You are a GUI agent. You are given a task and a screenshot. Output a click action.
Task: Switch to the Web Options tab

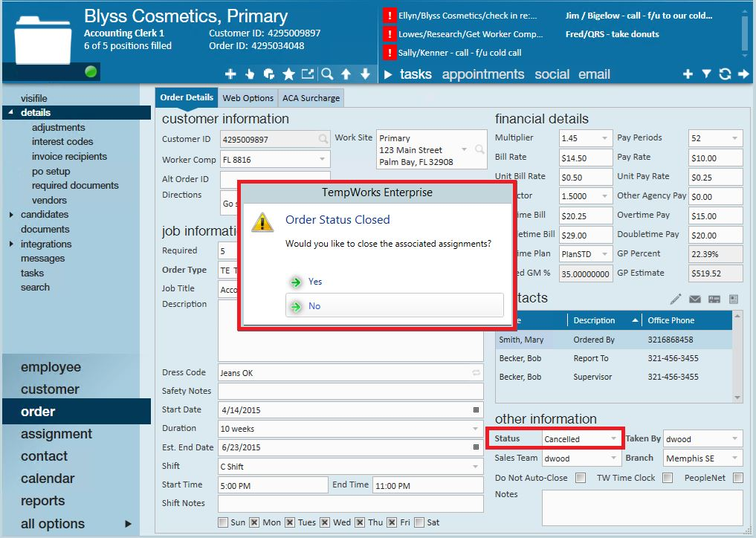[248, 98]
